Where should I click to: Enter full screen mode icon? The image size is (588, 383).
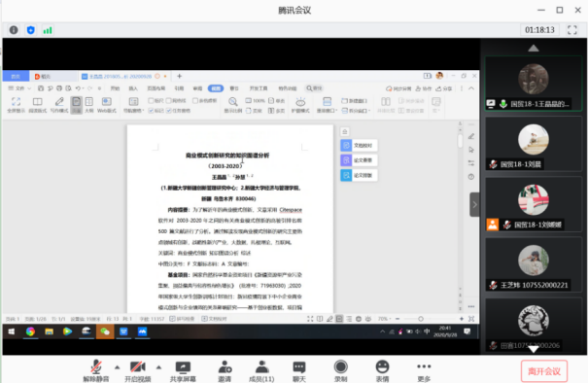(x=571, y=30)
